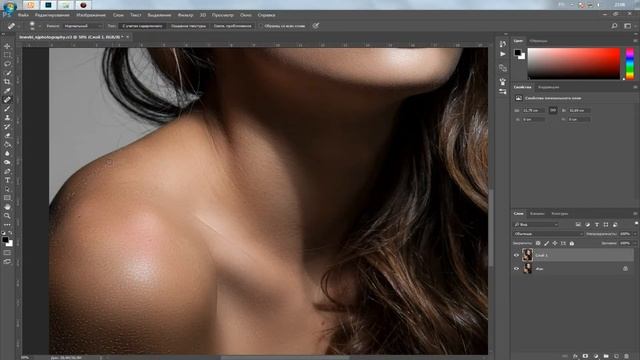
Task: Select the Blur tool
Action: point(7,153)
